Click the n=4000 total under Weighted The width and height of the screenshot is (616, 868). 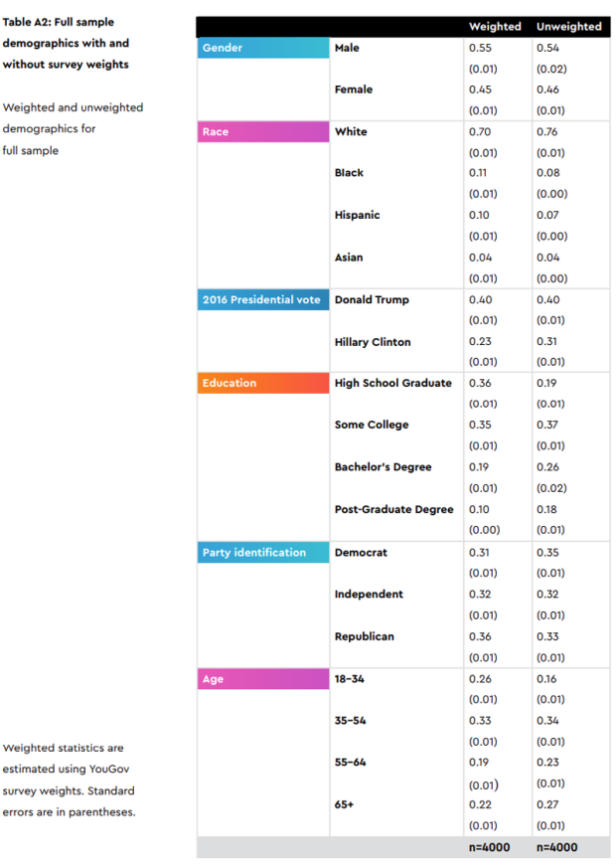pyautogui.click(x=490, y=848)
